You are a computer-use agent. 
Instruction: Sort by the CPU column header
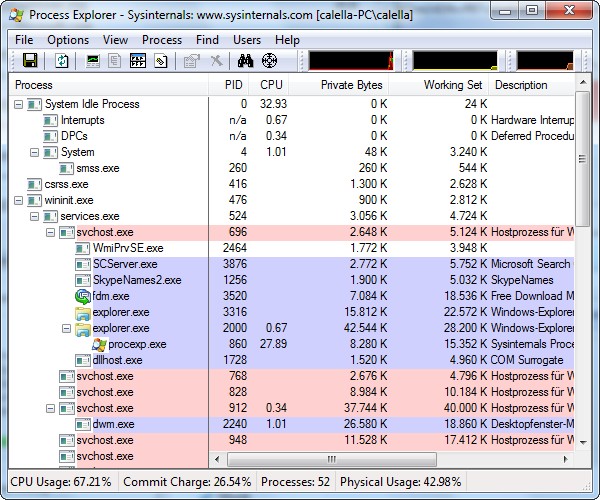[269, 85]
